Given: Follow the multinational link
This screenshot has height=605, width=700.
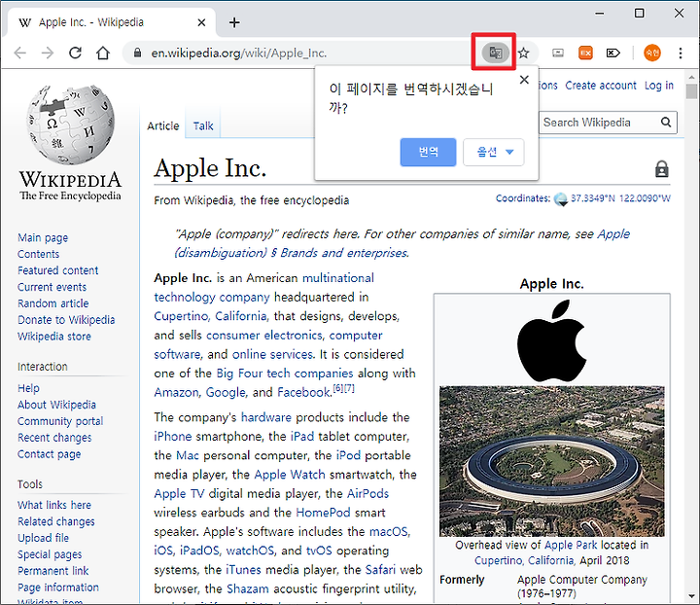Looking at the screenshot, I should [338, 278].
